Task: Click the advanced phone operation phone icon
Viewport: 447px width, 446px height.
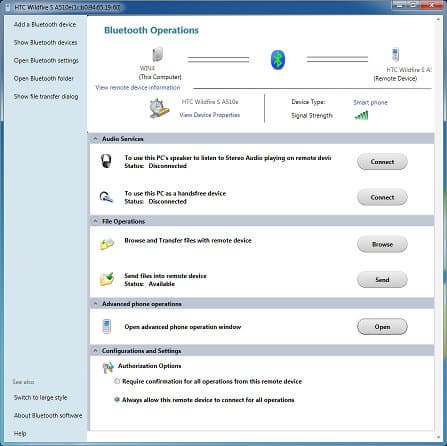Action: (x=107, y=326)
